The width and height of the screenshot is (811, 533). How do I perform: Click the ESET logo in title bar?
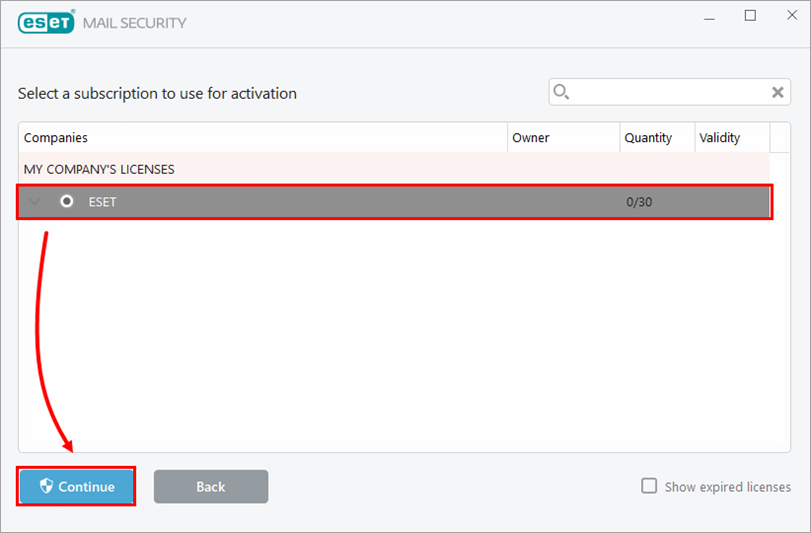click(x=46, y=22)
